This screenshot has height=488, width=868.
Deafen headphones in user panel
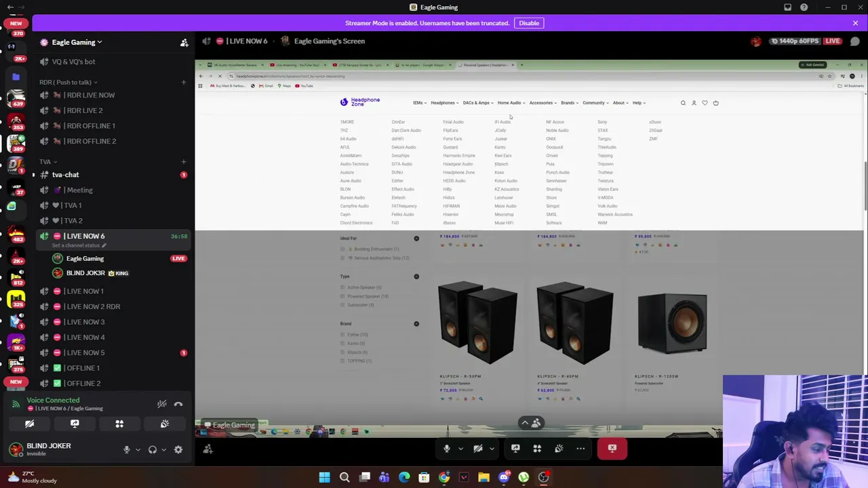coord(153,449)
